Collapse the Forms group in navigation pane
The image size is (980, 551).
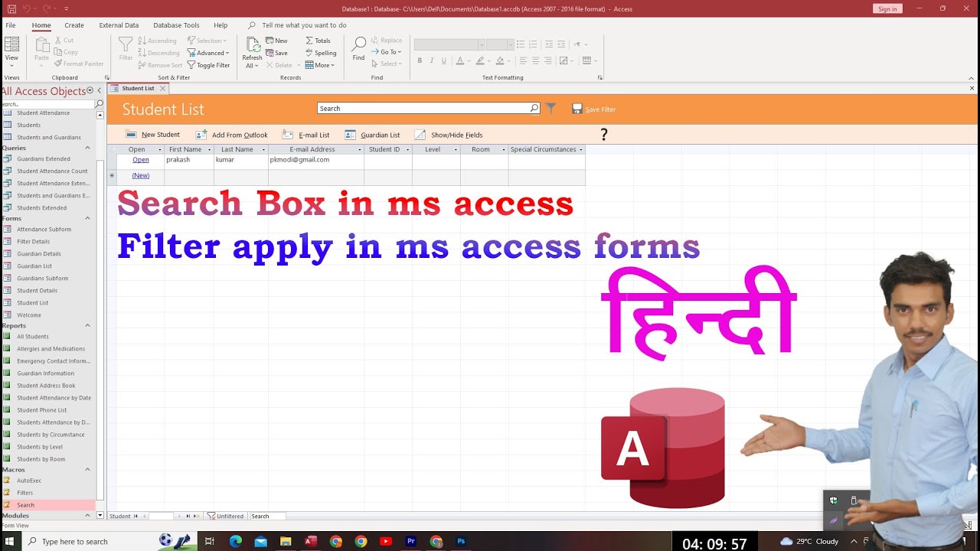pyautogui.click(x=87, y=218)
